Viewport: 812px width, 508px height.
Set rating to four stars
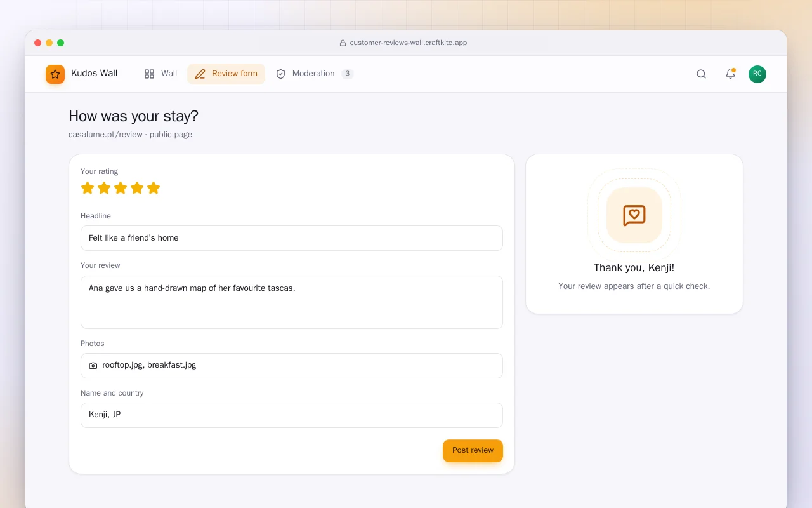pyautogui.click(x=137, y=188)
